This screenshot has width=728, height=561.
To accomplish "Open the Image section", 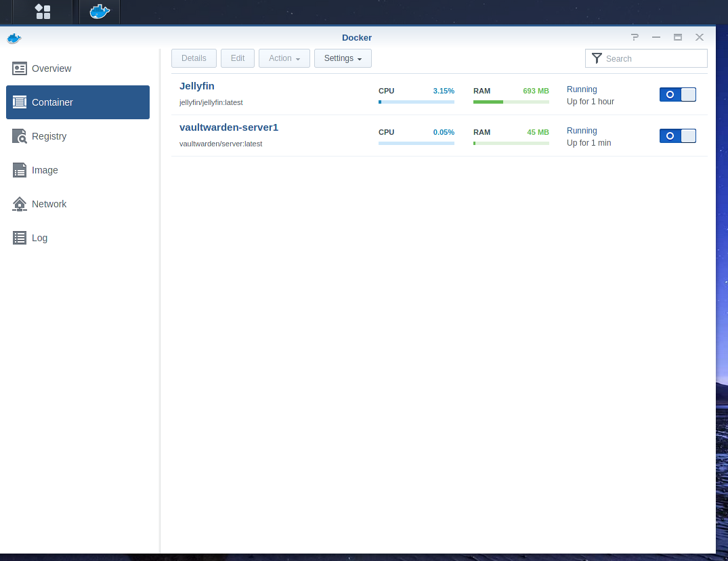I will 77,170.
